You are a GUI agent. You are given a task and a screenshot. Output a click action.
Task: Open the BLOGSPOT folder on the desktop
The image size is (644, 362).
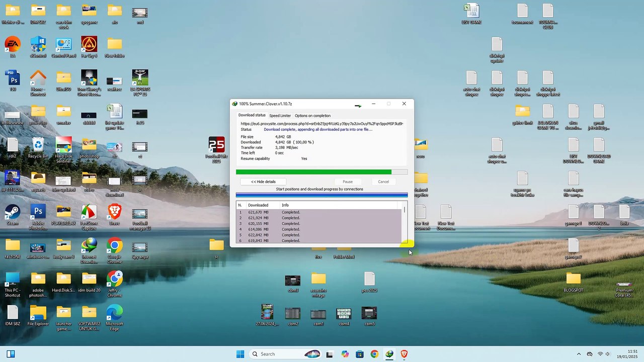point(573,282)
